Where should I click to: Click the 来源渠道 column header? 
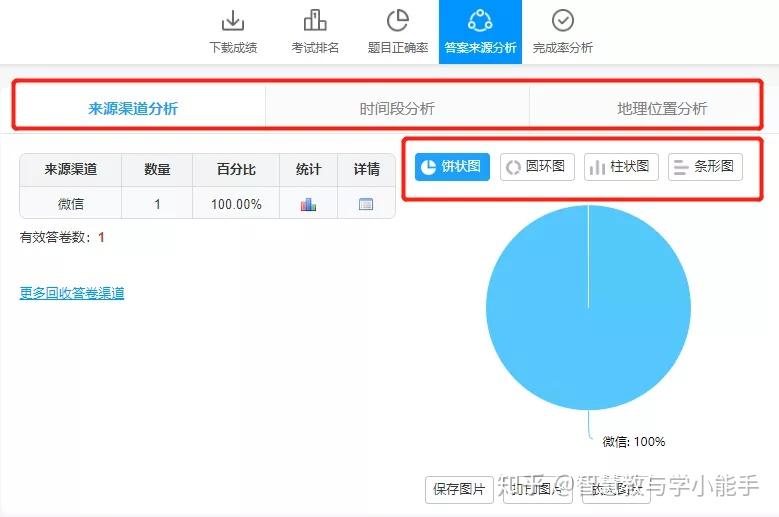coord(71,169)
